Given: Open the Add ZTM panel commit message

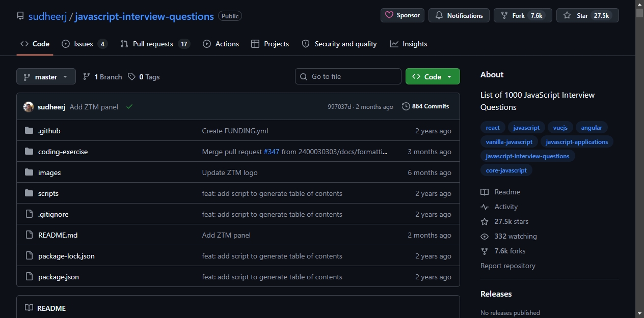Looking at the screenshot, I should (x=94, y=107).
